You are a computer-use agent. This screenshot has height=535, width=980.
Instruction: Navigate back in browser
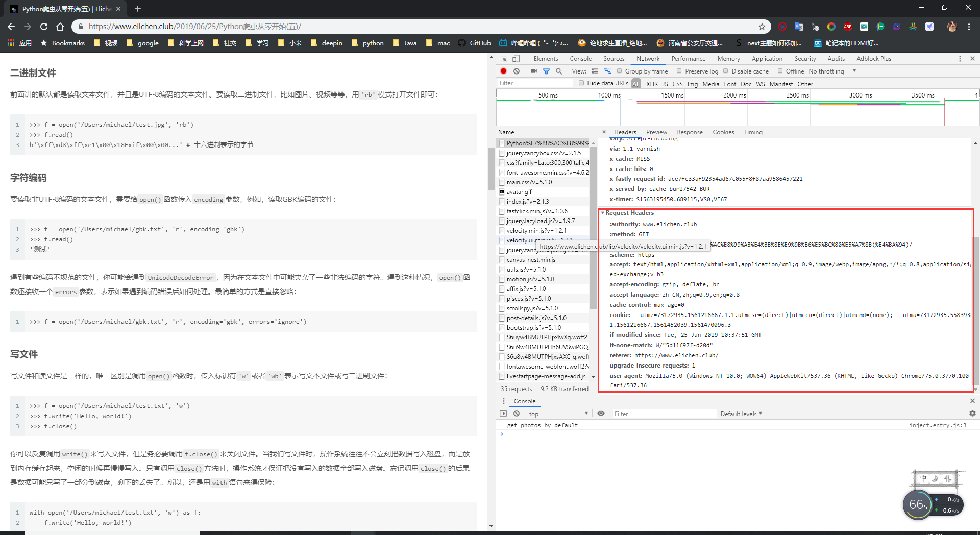11,27
